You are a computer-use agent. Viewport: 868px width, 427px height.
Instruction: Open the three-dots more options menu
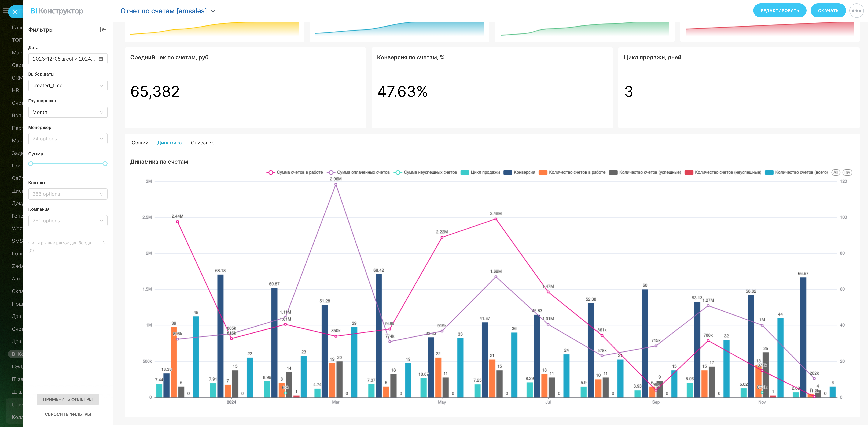pyautogui.click(x=856, y=11)
